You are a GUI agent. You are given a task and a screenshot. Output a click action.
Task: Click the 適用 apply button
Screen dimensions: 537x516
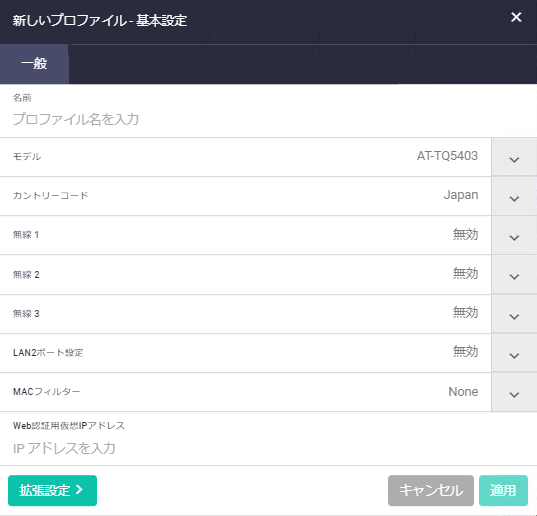503,490
